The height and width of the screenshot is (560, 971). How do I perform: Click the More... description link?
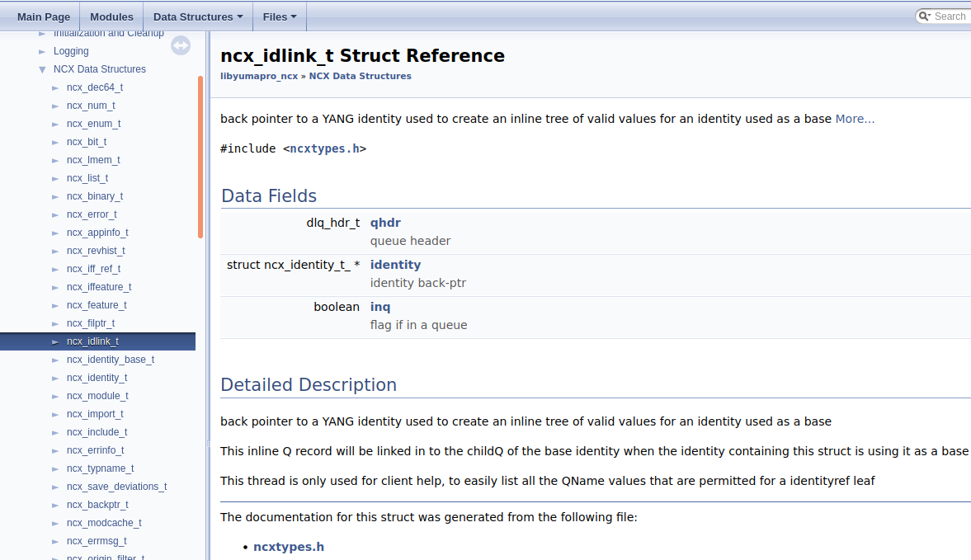(x=855, y=118)
